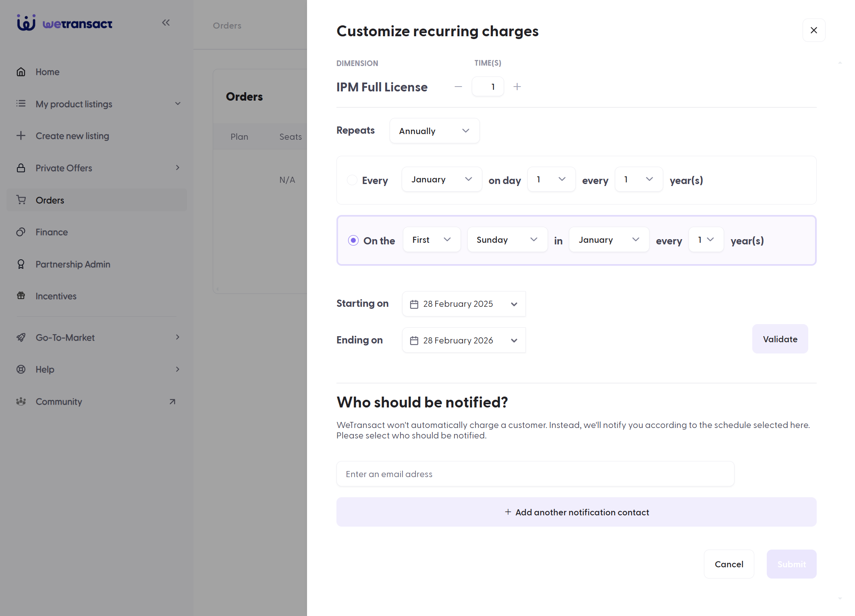Expand the Go-To-Market submenu arrow
Screen dimensions: 855x616
coord(178,337)
